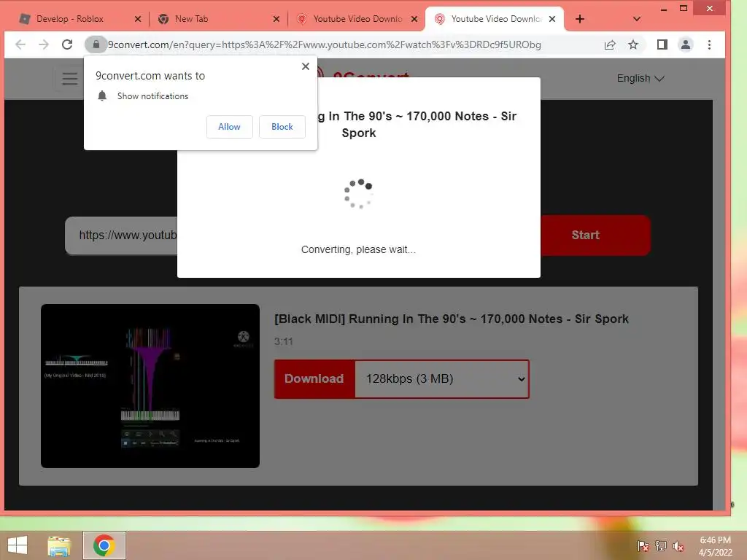Click the lock site-info icon

[96, 44]
